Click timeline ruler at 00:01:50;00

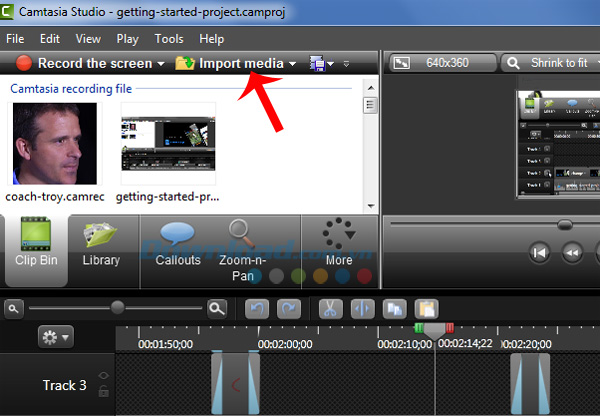pyautogui.click(x=166, y=344)
